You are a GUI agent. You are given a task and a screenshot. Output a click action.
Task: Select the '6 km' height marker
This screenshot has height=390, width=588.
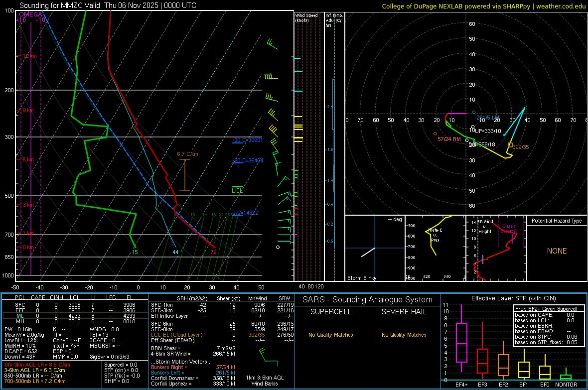click(x=28, y=159)
